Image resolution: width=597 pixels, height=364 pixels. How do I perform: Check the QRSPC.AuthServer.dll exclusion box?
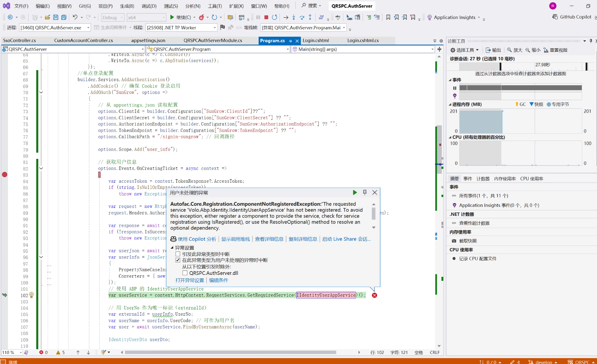(x=185, y=273)
